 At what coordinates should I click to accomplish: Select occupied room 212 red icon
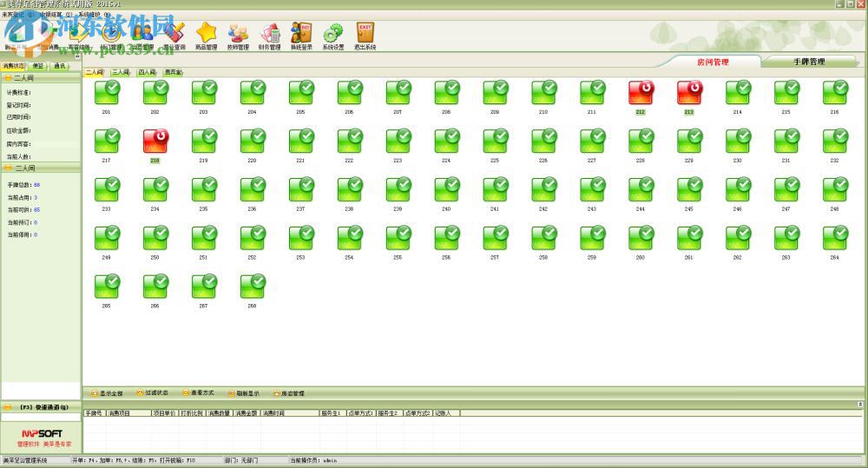pyautogui.click(x=641, y=93)
